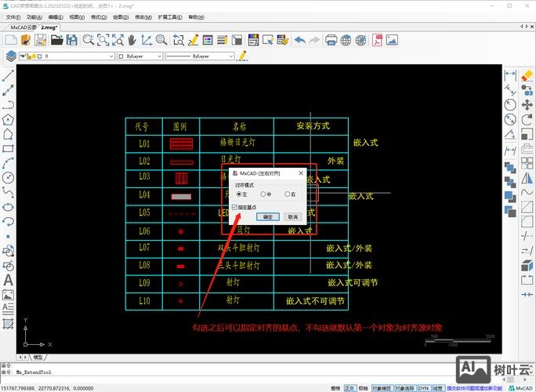Open the layer name dropdown
This screenshot has width=536, height=392.
pyautogui.click(x=80, y=56)
